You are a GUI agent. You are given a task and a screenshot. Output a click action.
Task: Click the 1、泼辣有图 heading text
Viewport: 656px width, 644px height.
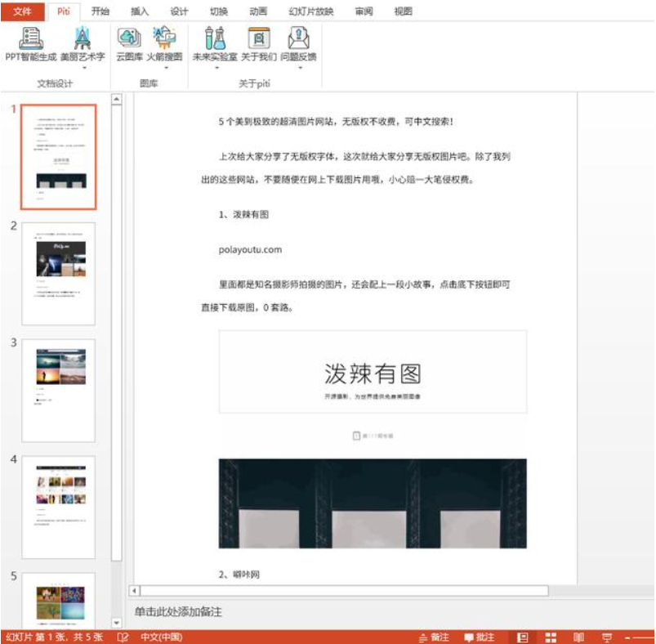pyautogui.click(x=243, y=215)
